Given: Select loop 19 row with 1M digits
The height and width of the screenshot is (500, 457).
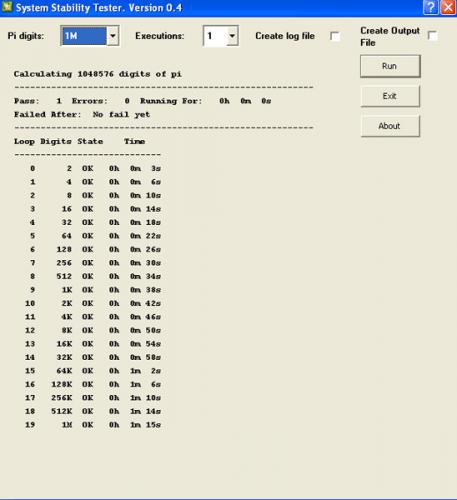Looking at the screenshot, I should pyautogui.click(x=93, y=425).
